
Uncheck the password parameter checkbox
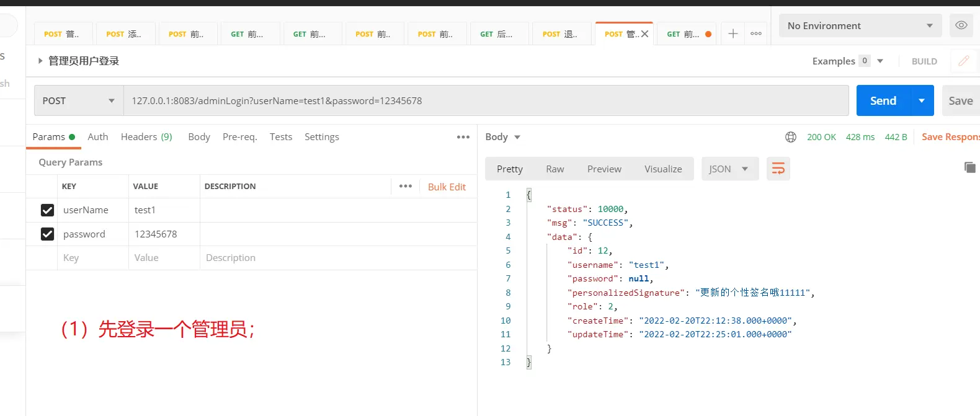point(47,234)
